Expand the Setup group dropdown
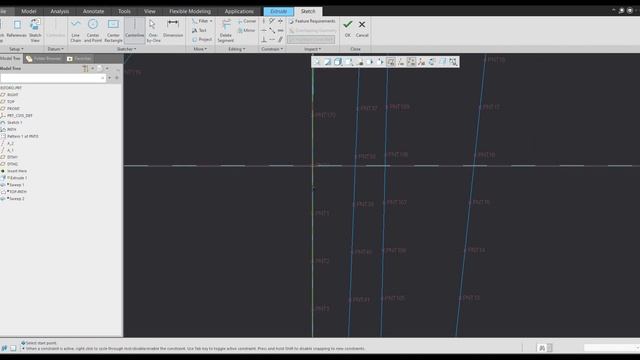 pos(16,49)
